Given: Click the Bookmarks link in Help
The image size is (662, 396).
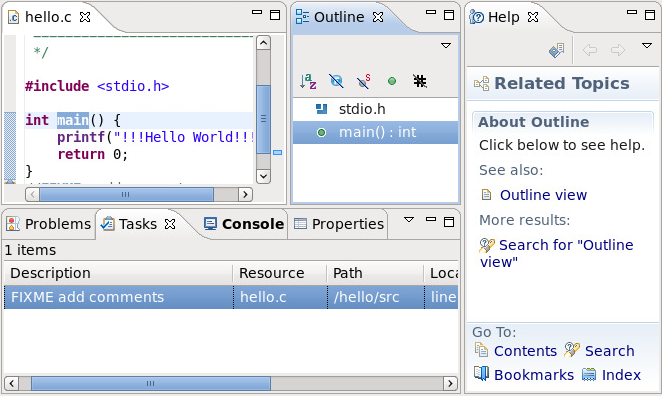Looking at the screenshot, I should pos(534,375).
